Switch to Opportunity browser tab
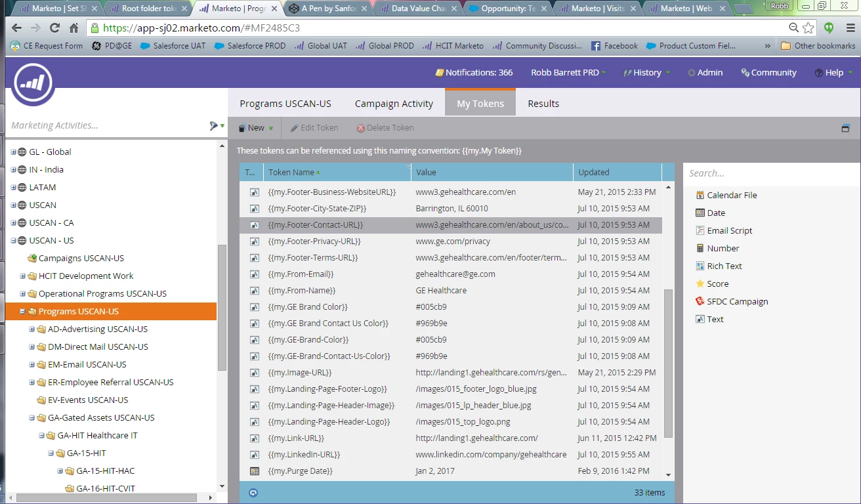 coord(507,9)
